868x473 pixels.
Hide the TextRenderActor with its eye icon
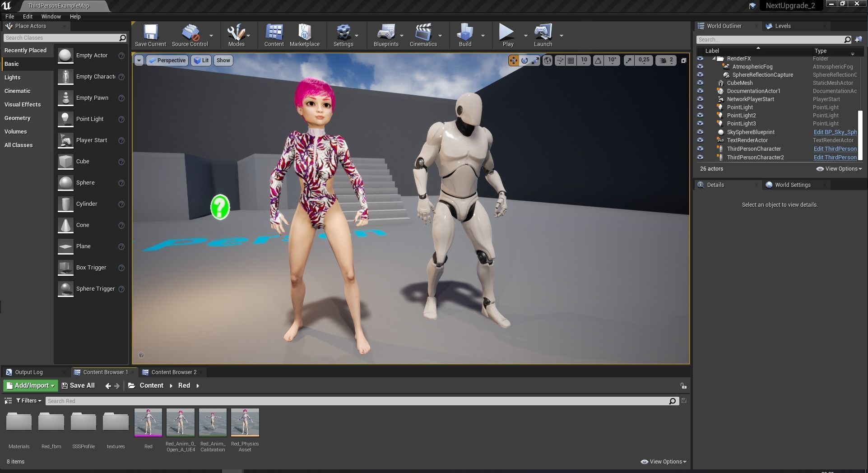[x=700, y=140]
